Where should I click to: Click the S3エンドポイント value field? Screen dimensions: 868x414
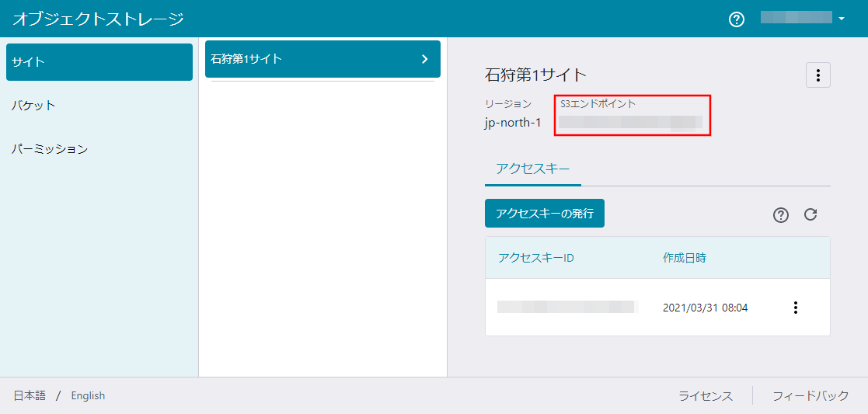click(x=630, y=122)
